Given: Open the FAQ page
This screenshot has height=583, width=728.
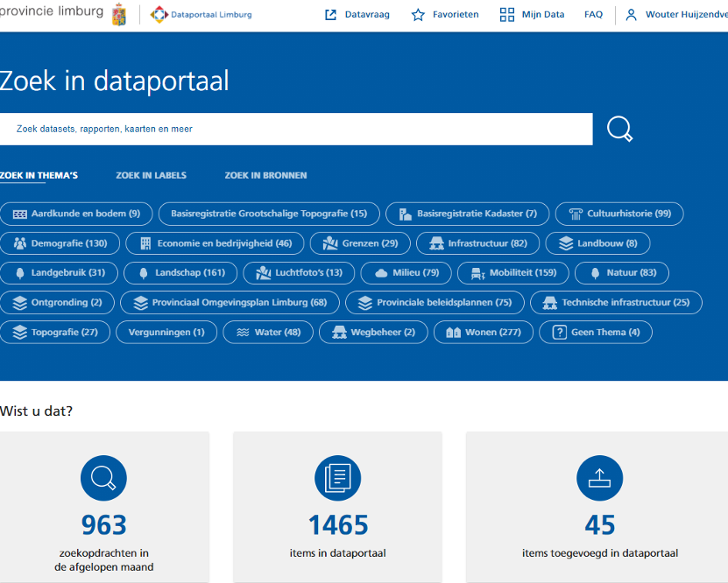Looking at the screenshot, I should 593,14.
